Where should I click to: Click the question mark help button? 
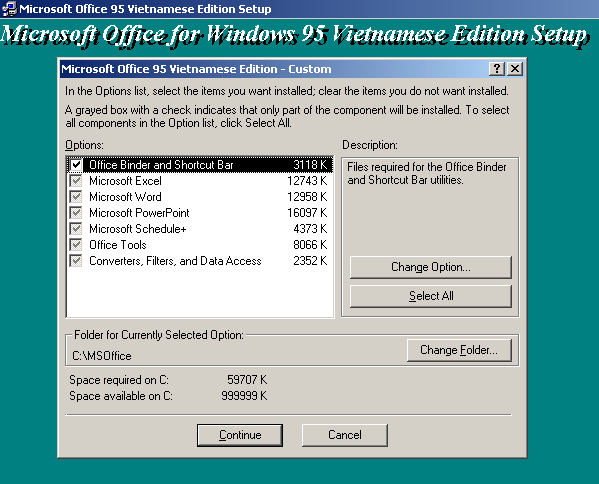point(497,69)
